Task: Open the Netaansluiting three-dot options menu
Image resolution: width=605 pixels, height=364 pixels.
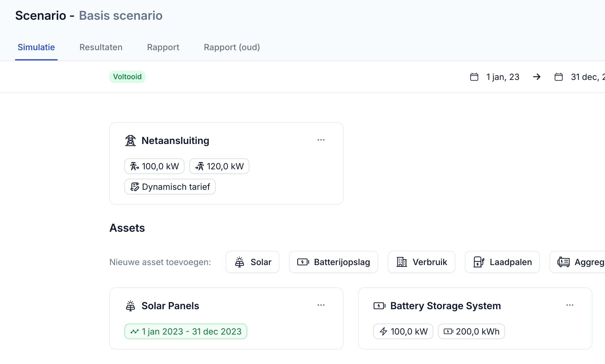Action: point(321,140)
